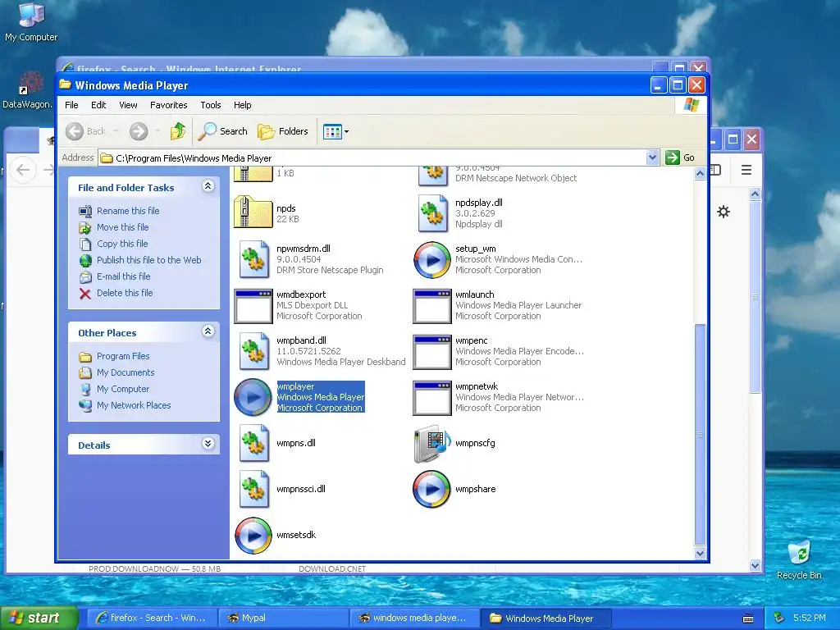This screenshot has height=630, width=840.
Task: Select the wmpshare application icon
Action: pos(431,489)
